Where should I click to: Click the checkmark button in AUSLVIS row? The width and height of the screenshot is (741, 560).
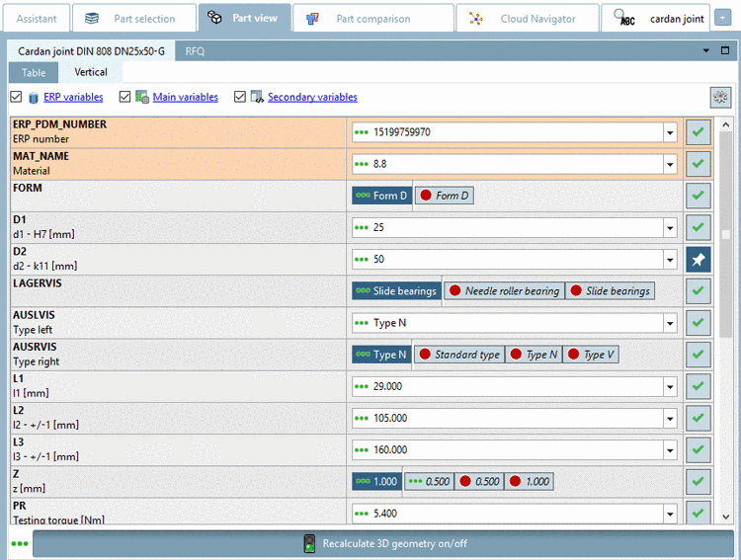(698, 323)
